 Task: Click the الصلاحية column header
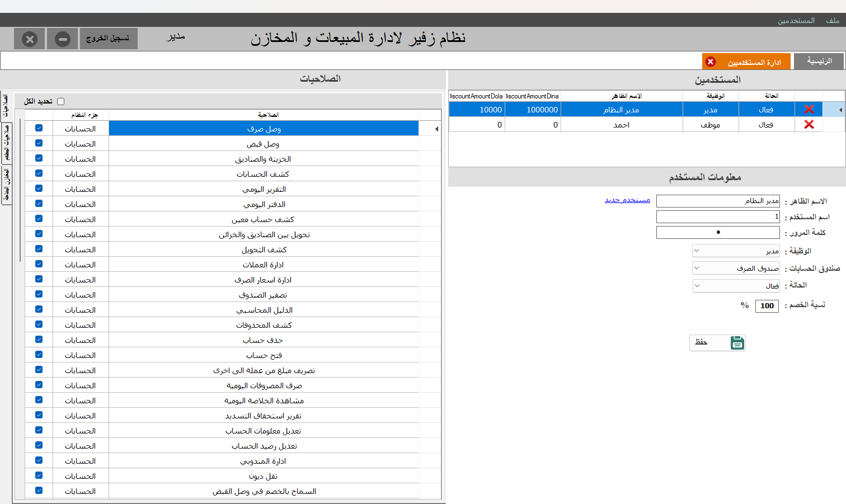[x=264, y=115]
